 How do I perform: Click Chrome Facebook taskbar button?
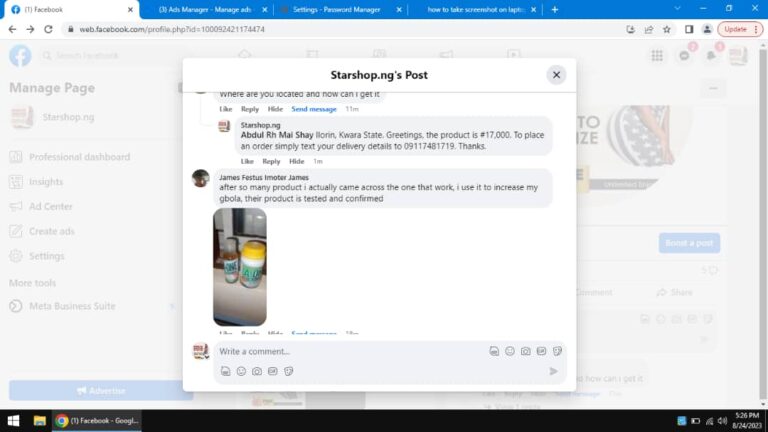point(97,421)
